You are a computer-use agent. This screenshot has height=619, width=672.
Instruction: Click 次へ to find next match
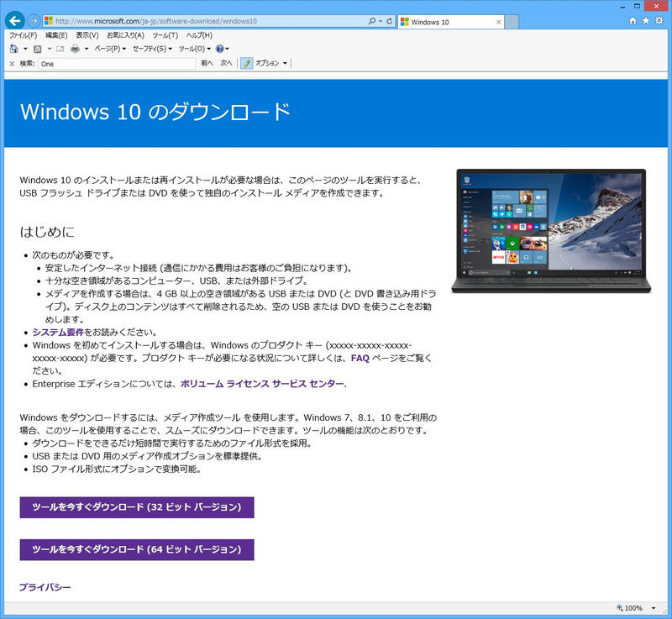pos(226,63)
